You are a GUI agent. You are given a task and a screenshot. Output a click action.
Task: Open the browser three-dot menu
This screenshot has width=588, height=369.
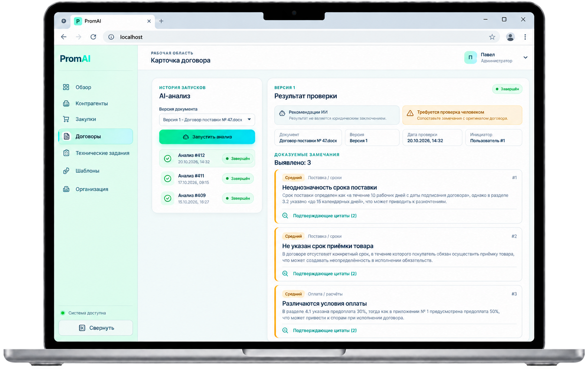(525, 37)
